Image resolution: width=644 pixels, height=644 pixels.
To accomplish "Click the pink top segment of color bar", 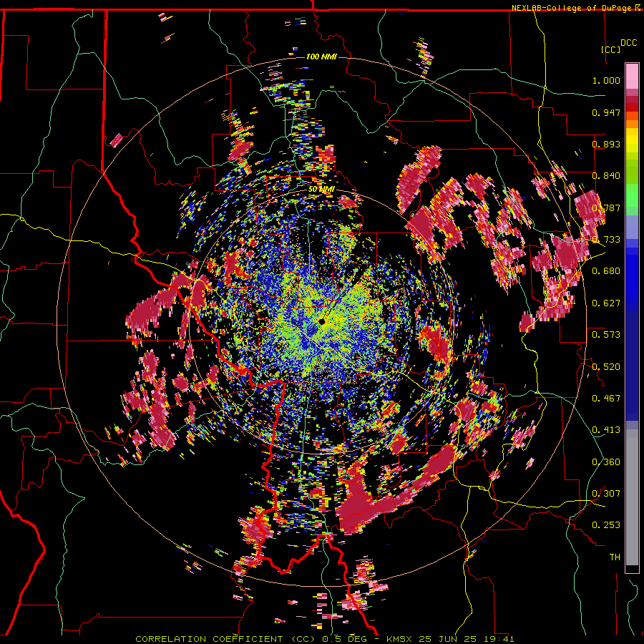I will coord(632,76).
